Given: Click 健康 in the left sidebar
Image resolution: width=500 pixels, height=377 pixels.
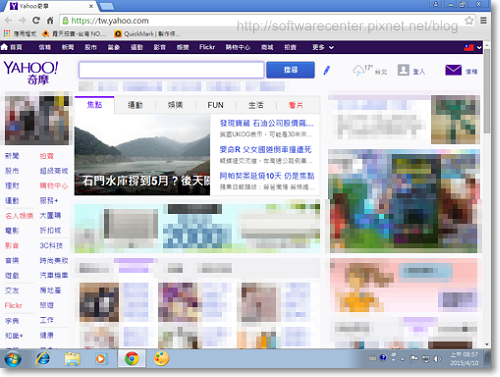Looking at the screenshot, I should (x=47, y=335).
